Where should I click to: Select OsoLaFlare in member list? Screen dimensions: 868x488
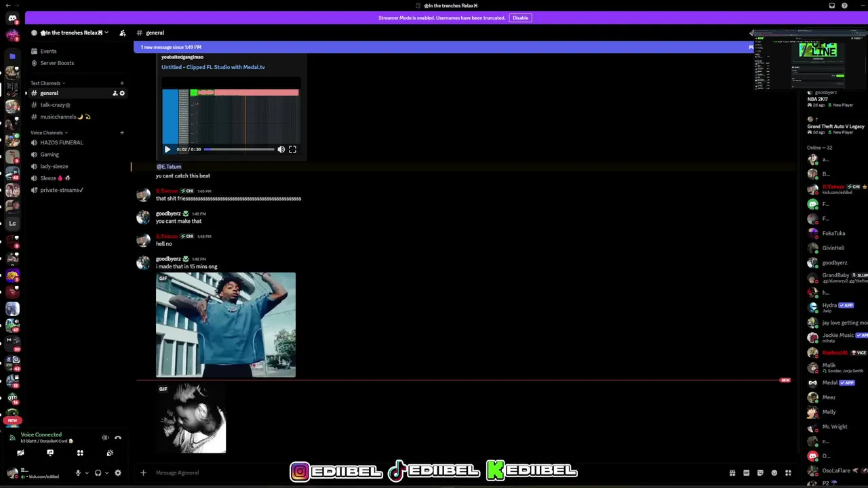837,471
